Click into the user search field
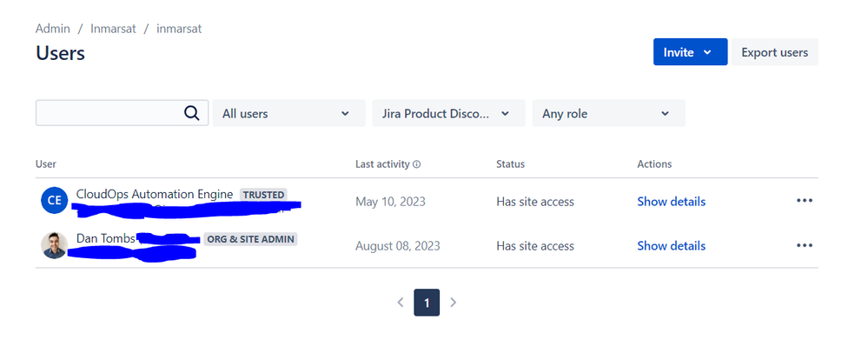The image size is (868, 340). (110, 113)
